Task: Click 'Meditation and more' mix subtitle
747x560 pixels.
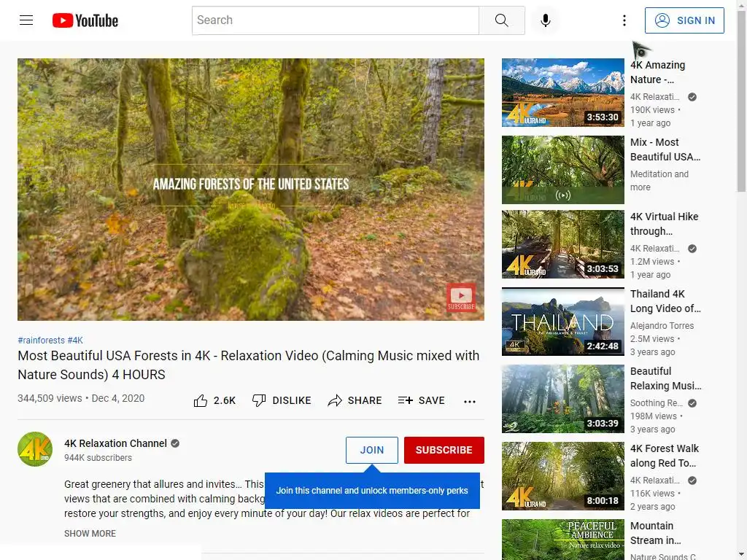Action: point(659,181)
